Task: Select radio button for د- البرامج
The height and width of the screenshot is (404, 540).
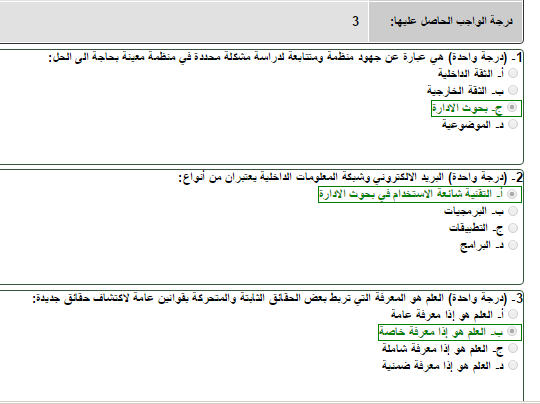Action: point(513,245)
